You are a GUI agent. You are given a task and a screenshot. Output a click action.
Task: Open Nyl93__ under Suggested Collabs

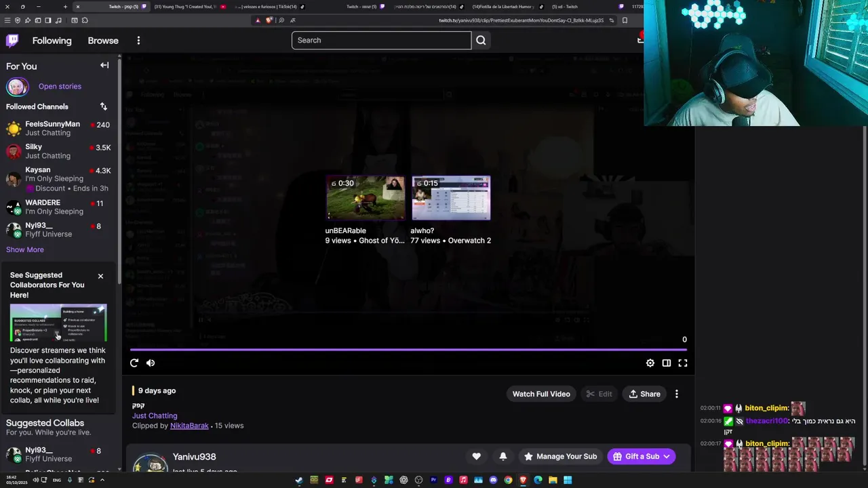click(61, 455)
